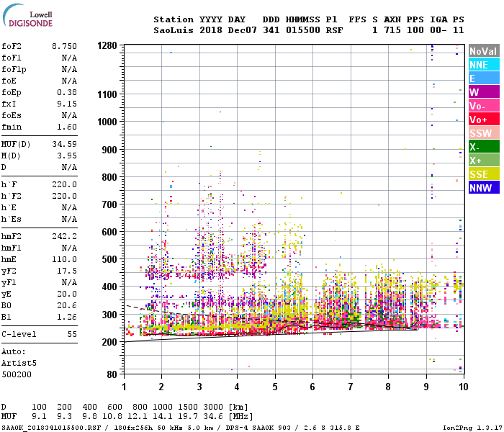
Task: Select the W purple legend swatch
Action: coord(484,92)
